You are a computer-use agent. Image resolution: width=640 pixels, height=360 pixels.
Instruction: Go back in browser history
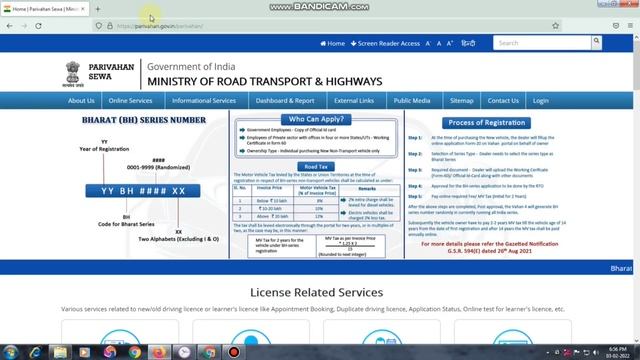[9, 26]
